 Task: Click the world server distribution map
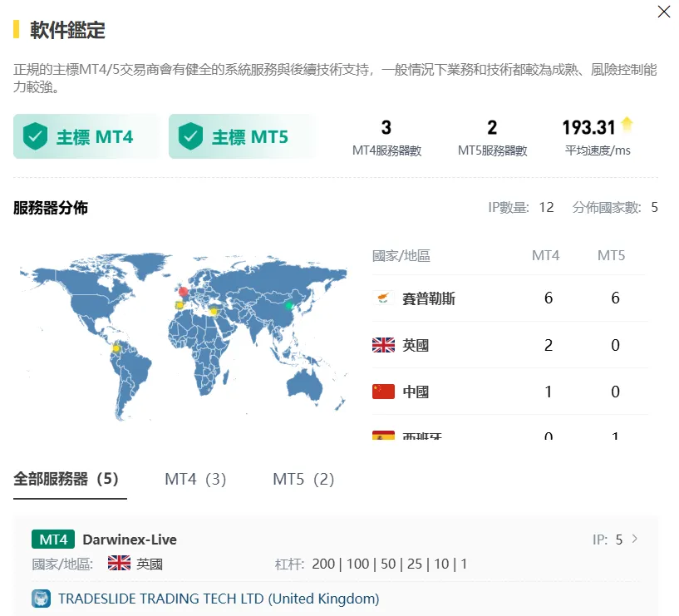click(x=183, y=337)
